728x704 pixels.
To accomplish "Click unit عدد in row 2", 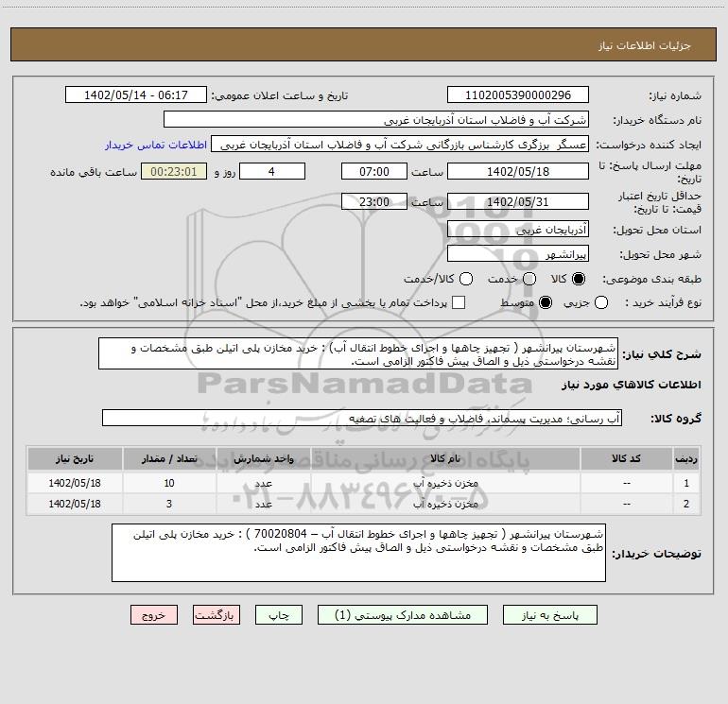I will pos(263,504).
